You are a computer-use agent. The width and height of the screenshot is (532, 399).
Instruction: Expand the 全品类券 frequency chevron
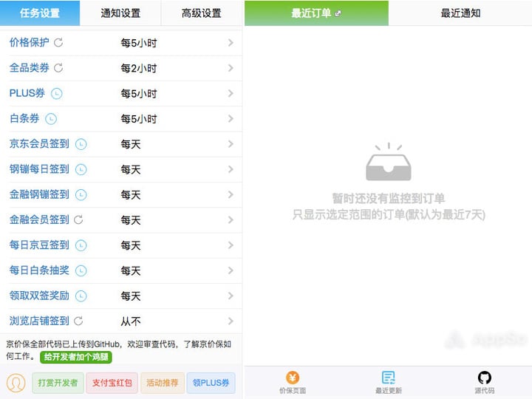point(231,68)
